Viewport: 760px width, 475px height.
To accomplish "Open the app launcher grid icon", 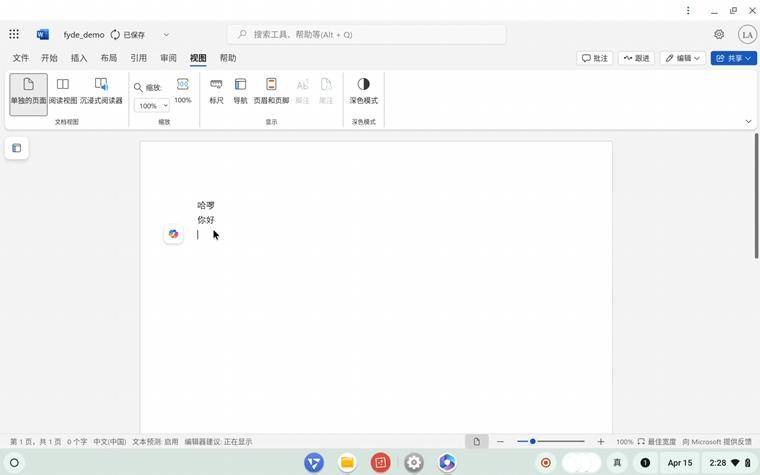I will (x=14, y=34).
